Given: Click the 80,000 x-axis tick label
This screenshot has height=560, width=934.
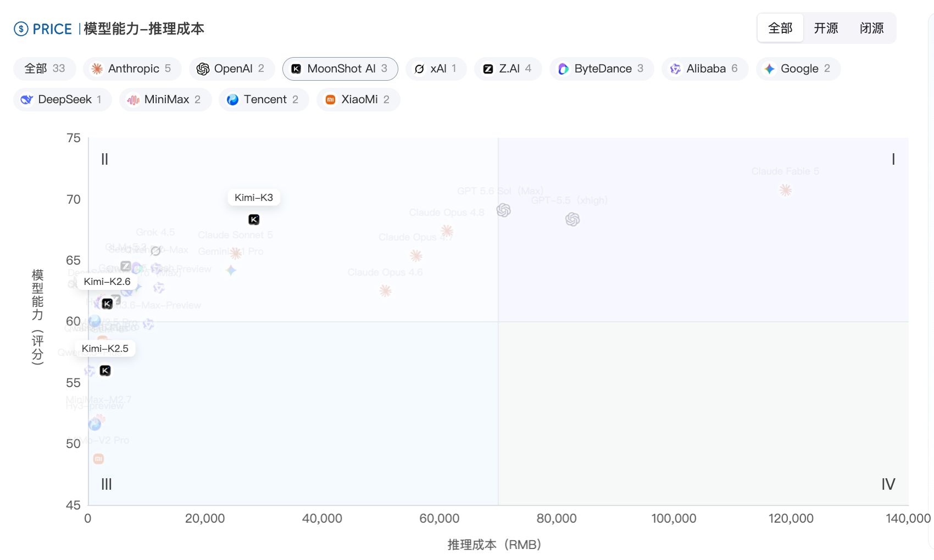Looking at the screenshot, I should coord(557,518).
